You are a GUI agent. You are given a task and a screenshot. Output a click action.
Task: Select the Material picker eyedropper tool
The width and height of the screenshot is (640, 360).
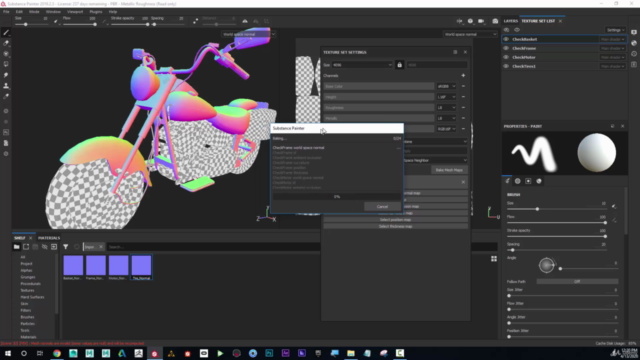6,96
